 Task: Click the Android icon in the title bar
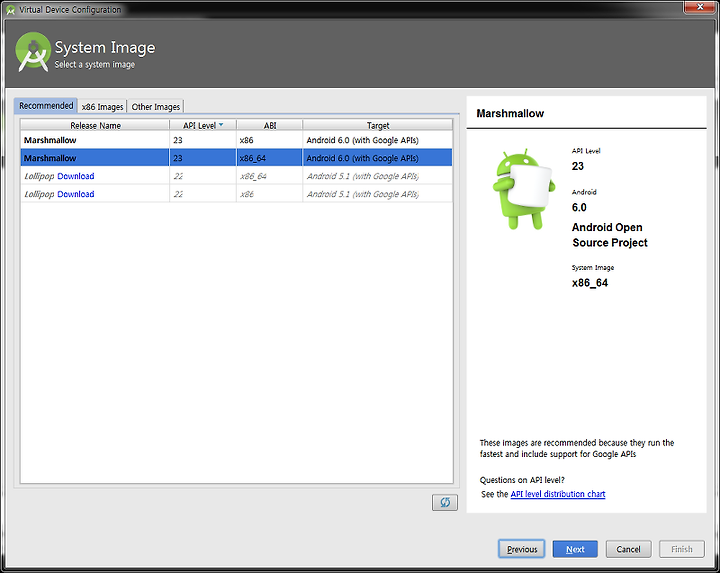click(x=10, y=10)
